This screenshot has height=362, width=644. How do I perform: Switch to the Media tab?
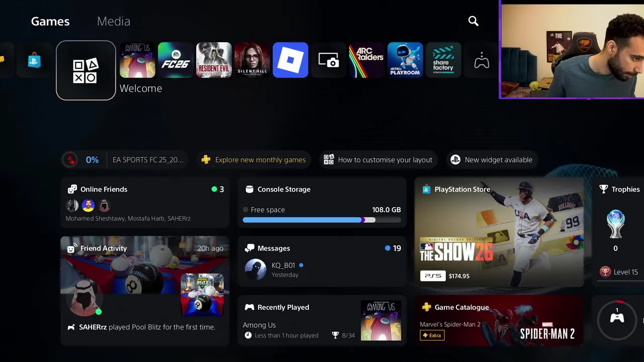(114, 21)
